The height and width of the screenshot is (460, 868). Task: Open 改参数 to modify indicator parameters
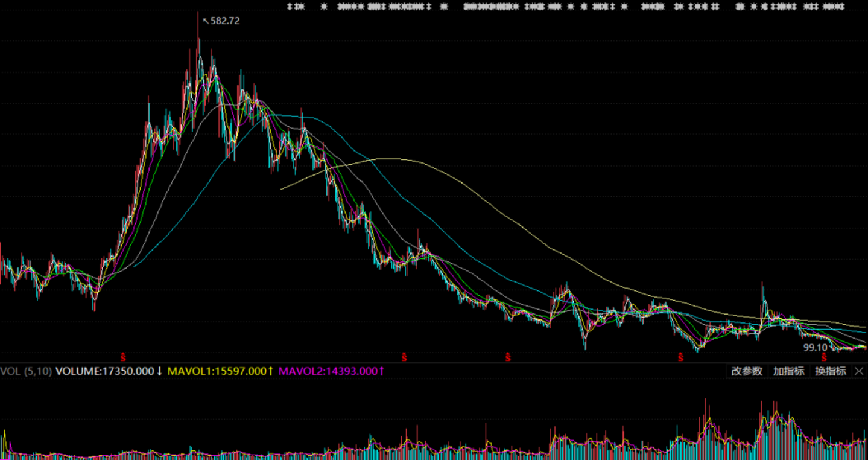[x=747, y=371]
